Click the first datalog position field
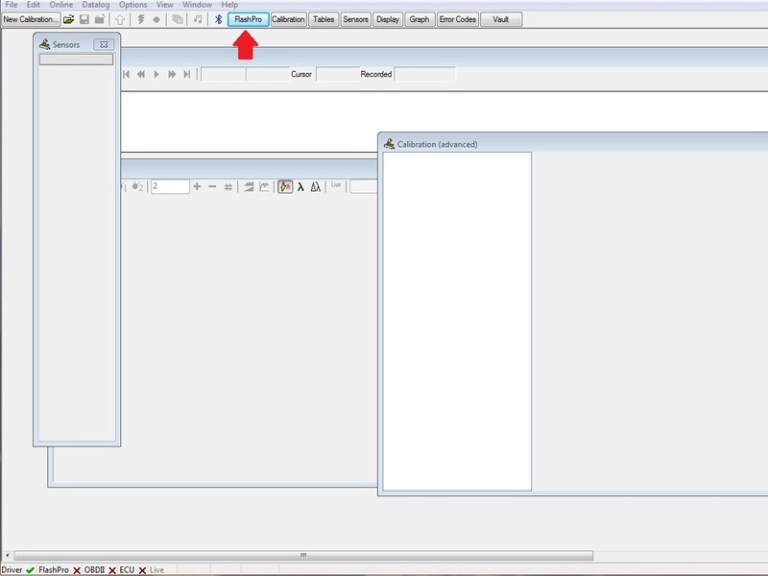This screenshot has width=768, height=576. coord(223,74)
